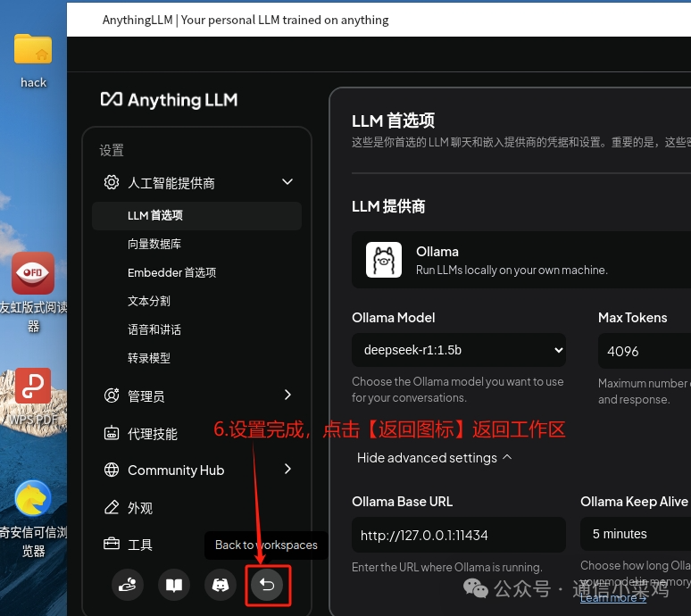This screenshot has width=691, height=616.
Task: Click the Ollama Model label
Action: (x=393, y=318)
